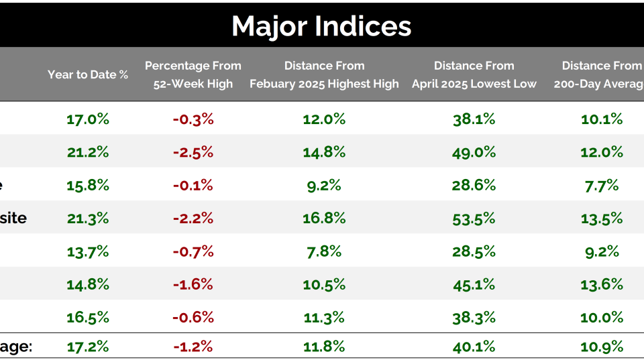Click the 40.1% average April low value
Screen dimensions: 644x362
[x=474, y=347]
